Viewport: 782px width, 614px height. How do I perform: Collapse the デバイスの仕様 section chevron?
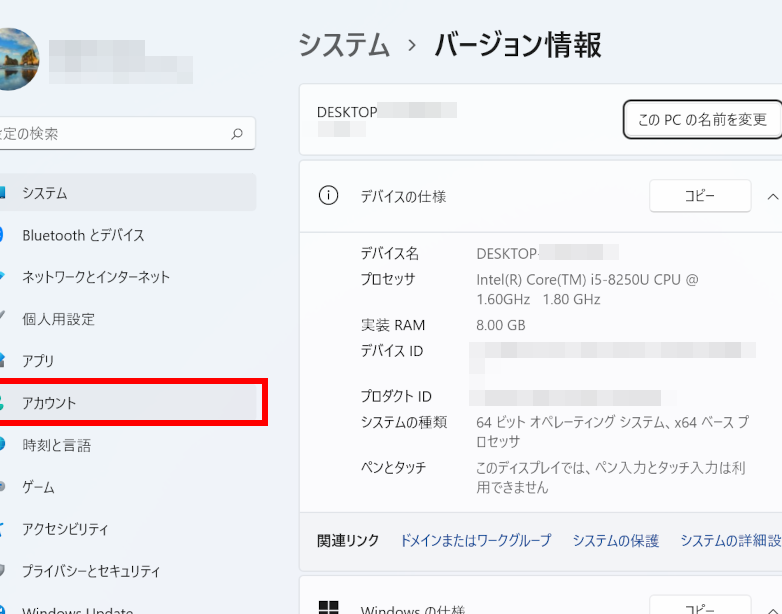(773, 196)
